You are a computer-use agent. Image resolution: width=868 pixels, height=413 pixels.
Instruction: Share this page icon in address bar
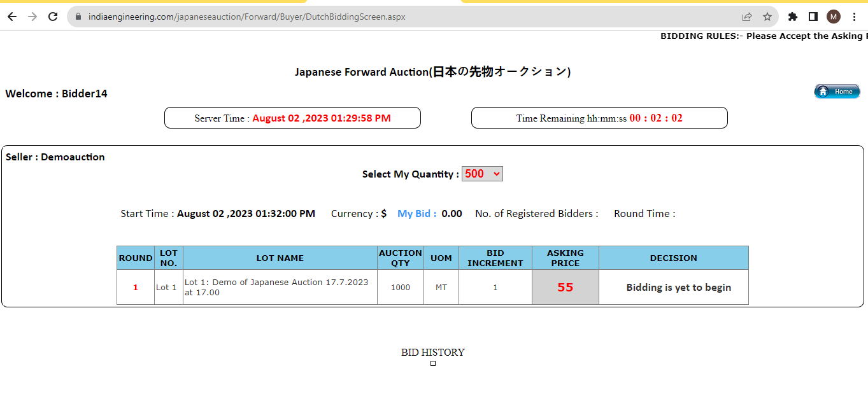pos(747,17)
